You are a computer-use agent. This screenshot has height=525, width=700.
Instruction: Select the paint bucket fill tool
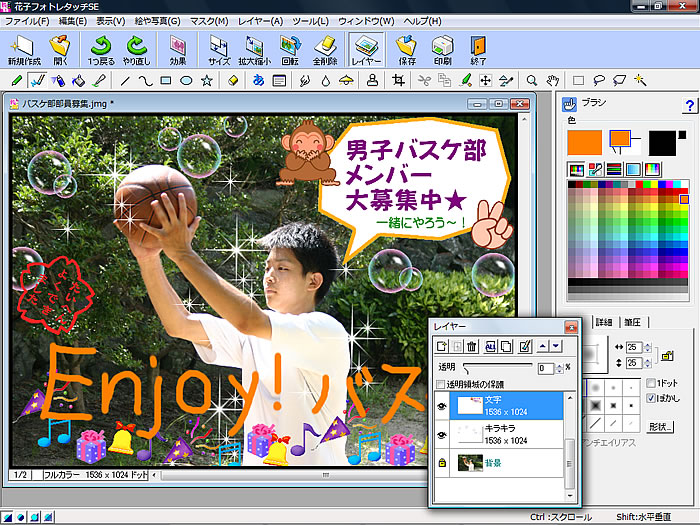[x=78, y=81]
